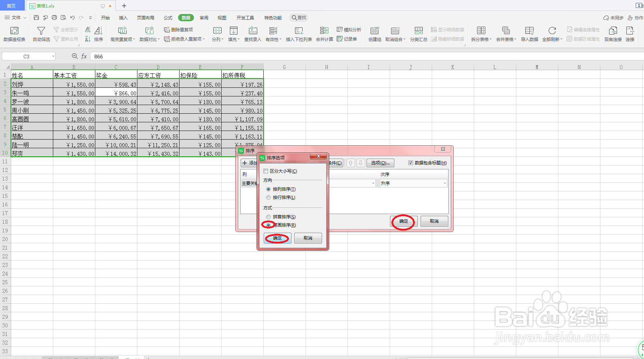Click the Search (查找) box

click(x=299, y=18)
